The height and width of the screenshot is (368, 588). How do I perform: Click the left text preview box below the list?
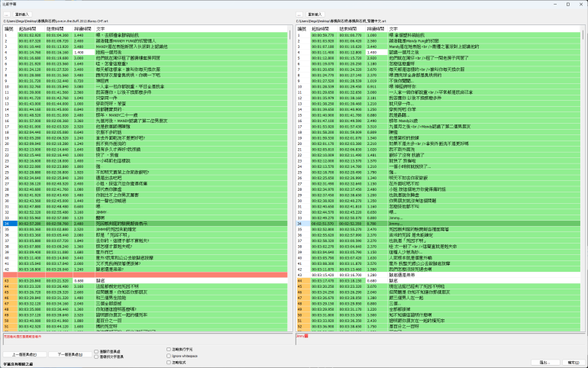tap(147, 339)
